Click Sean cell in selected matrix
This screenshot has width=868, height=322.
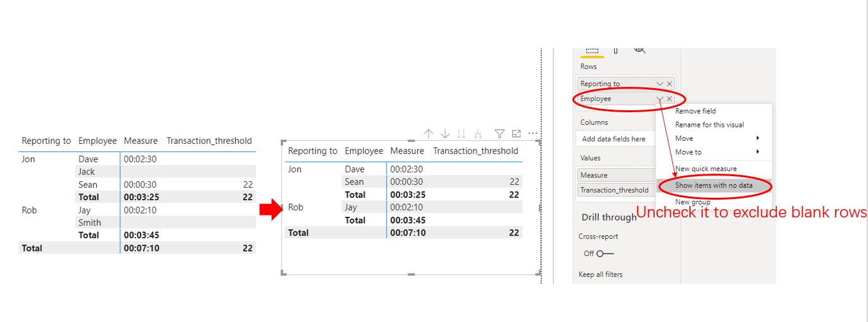pos(355,182)
